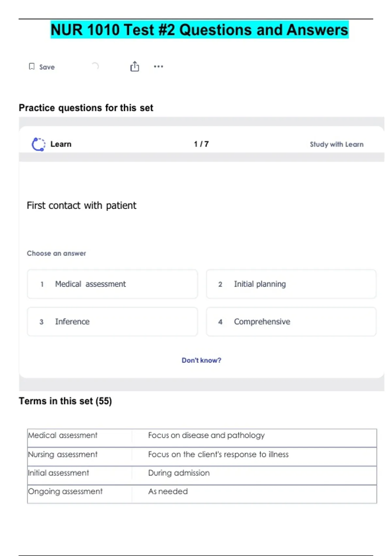Click the share upload icon

[135, 66]
